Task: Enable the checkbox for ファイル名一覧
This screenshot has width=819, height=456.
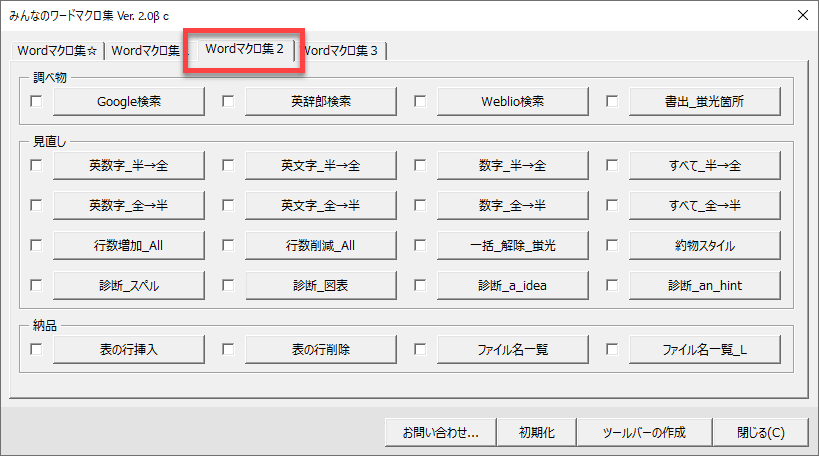Action: click(x=420, y=350)
